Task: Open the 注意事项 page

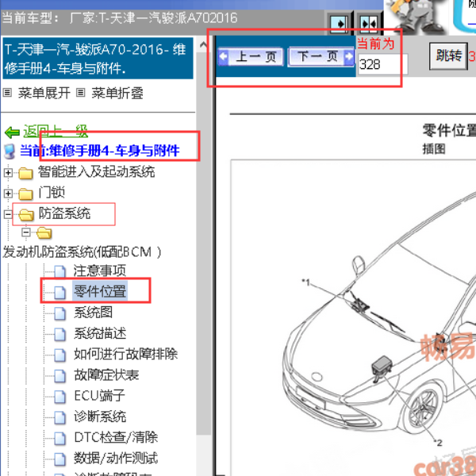Action: pyautogui.click(x=100, y=271)
